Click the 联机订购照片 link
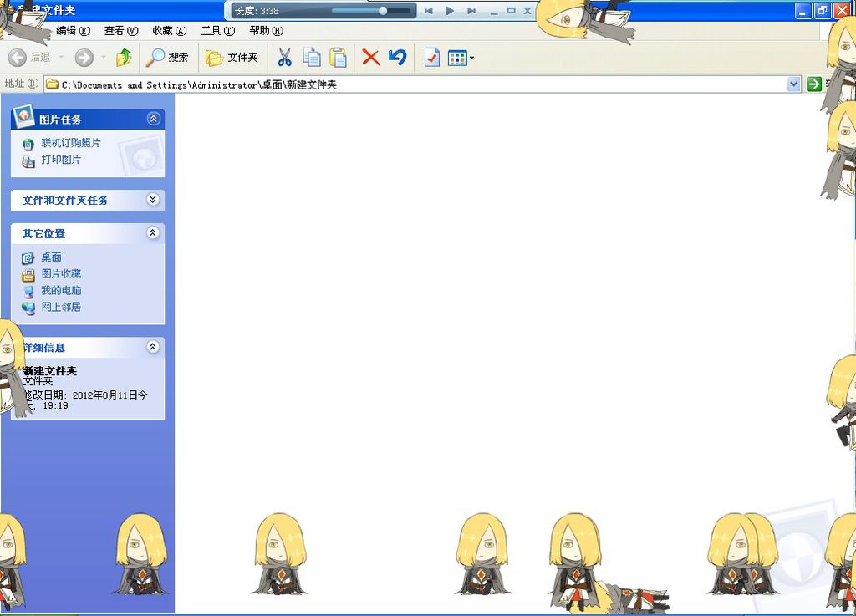 71,144
